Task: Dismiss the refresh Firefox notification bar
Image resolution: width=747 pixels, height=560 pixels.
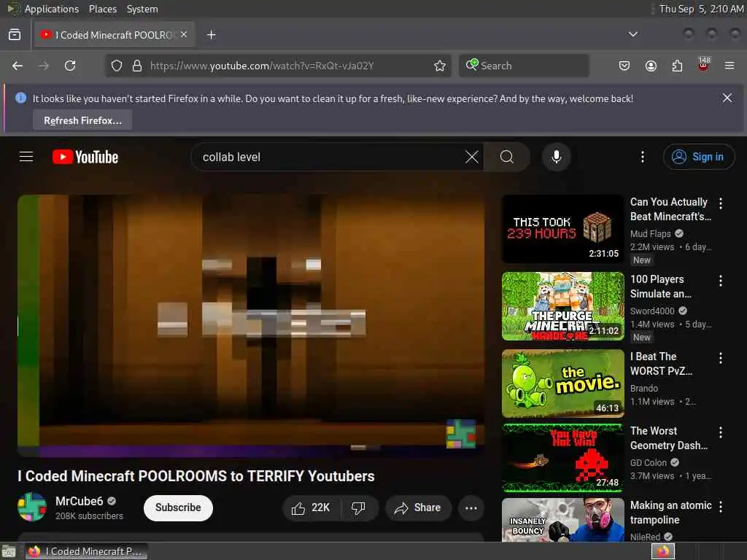Action: click(x=727, y=98)
